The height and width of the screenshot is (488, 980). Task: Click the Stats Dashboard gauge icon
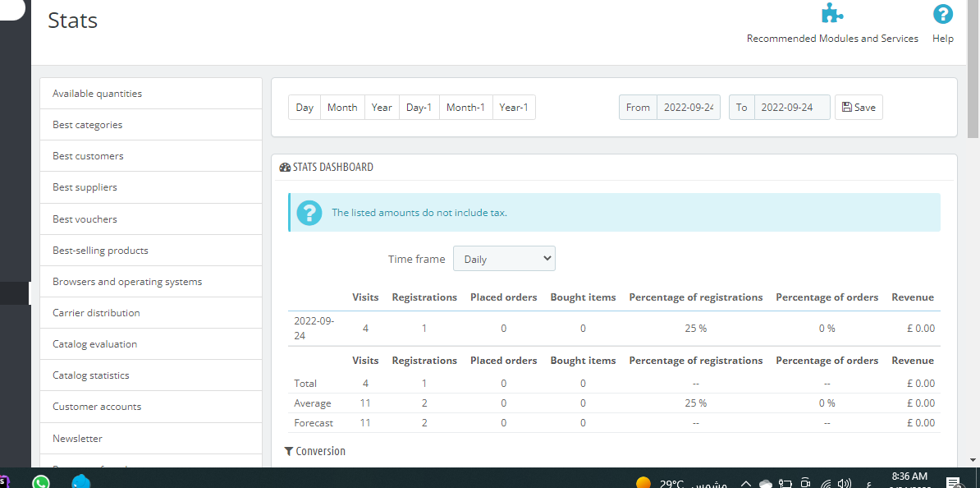[x=285, y=167]
